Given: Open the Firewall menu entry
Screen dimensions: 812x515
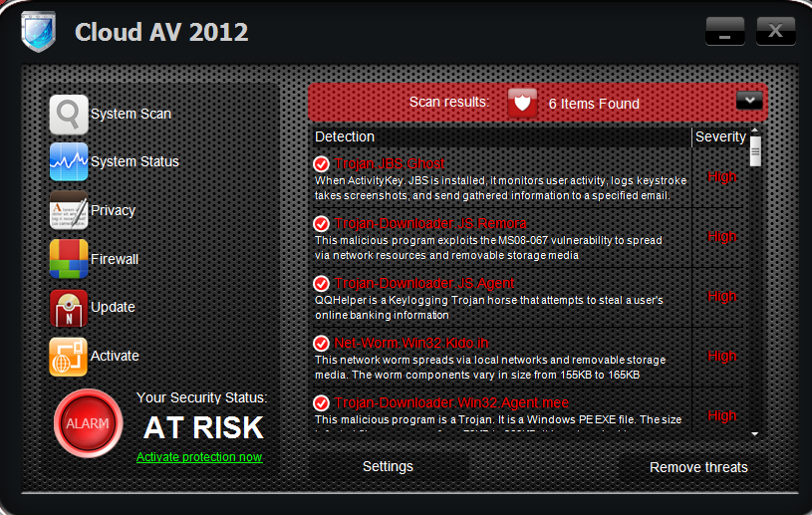Looking at the screenshot, I should tap(115, 259).
